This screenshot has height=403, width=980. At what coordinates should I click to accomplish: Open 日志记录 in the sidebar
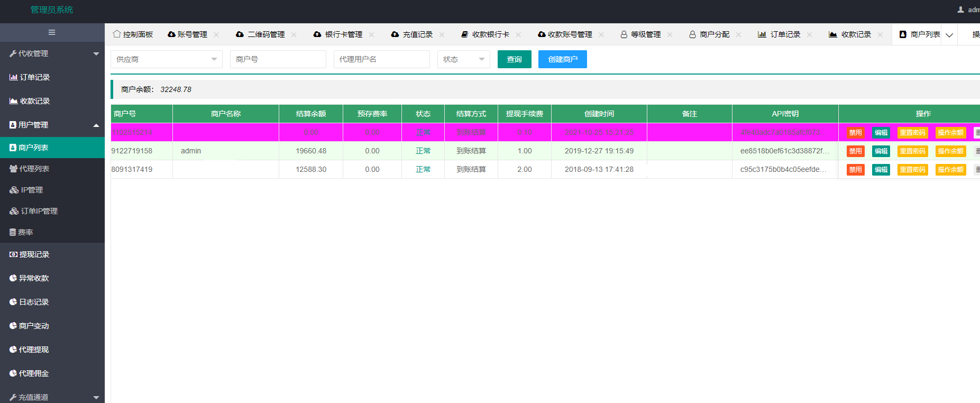tap(52, 302)
